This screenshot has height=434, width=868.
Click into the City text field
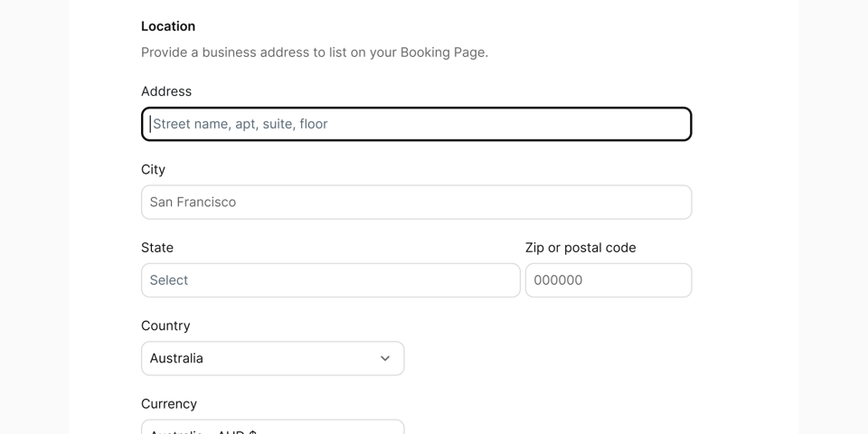[416, 202]
